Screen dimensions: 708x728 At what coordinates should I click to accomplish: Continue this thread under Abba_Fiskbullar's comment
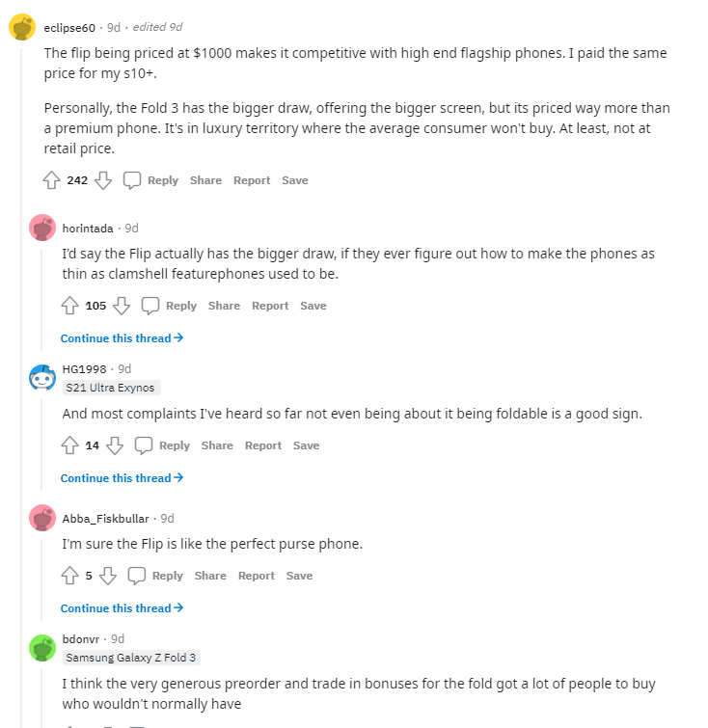122,608
